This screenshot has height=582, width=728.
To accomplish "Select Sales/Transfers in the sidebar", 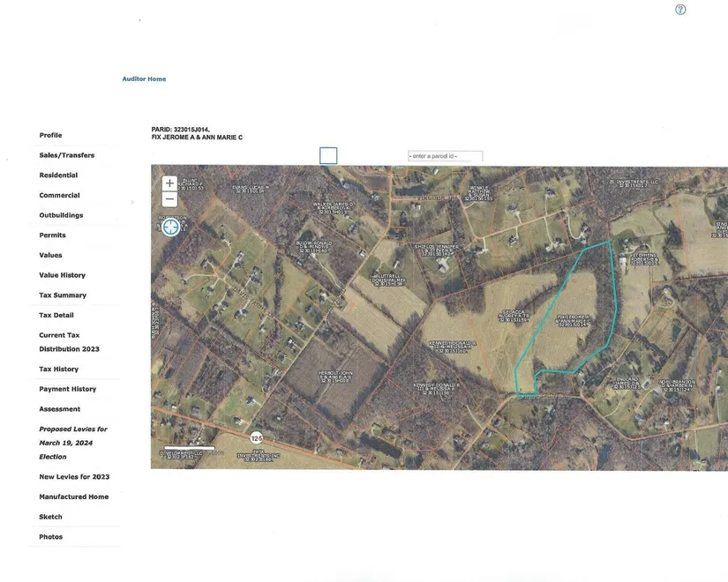I will [66, 155].
